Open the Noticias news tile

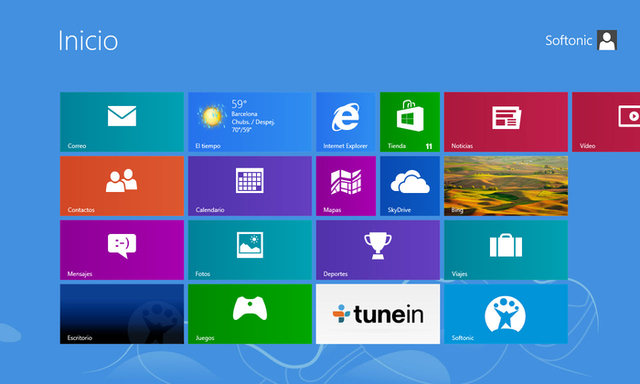[506, 122]
